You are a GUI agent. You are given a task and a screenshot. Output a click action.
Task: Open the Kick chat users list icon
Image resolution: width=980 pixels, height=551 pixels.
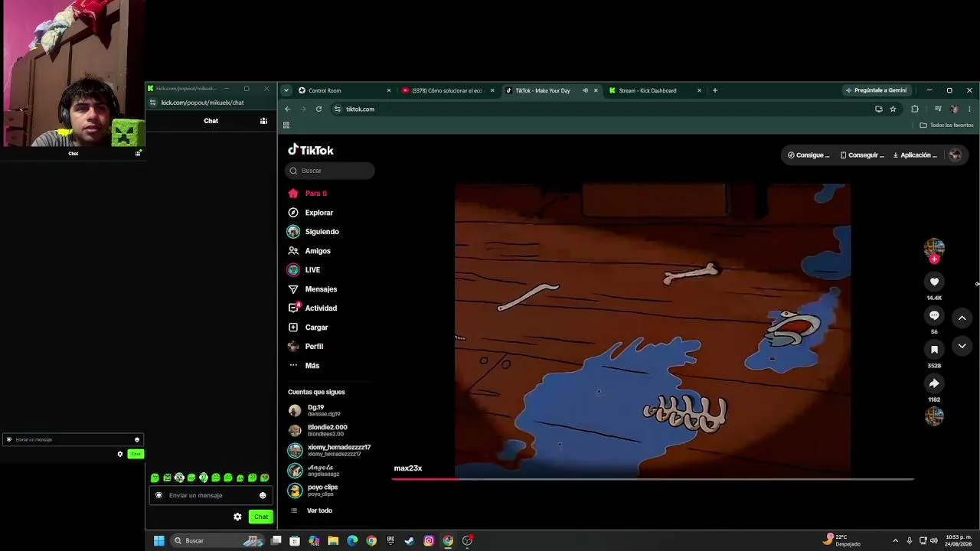pos(263,121)
